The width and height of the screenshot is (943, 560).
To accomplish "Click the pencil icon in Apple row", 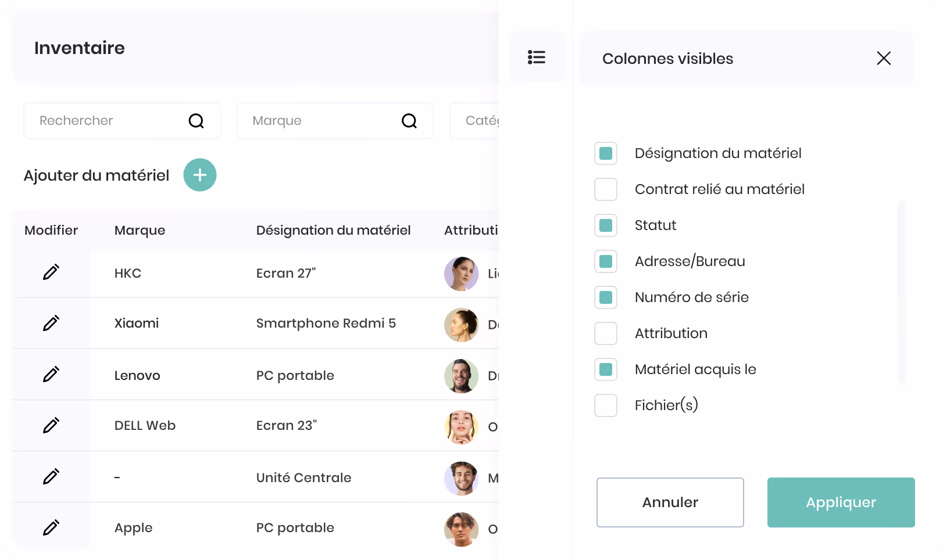I will (51, 527).
